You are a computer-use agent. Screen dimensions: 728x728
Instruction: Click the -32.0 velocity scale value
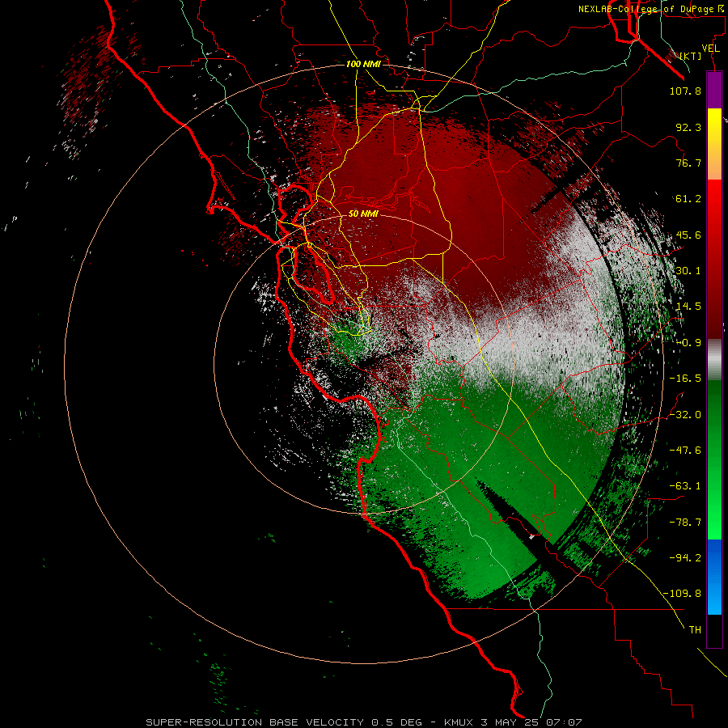[685, 415]
